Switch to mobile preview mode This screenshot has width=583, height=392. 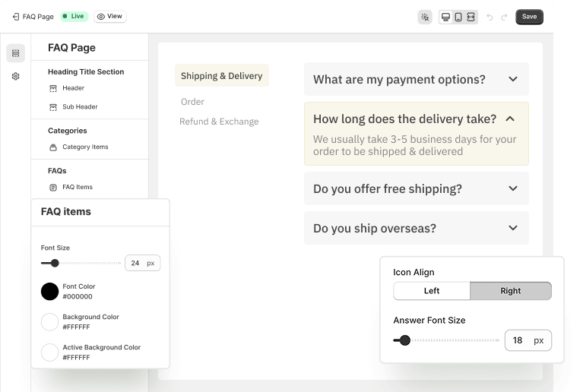click(458, 17)
